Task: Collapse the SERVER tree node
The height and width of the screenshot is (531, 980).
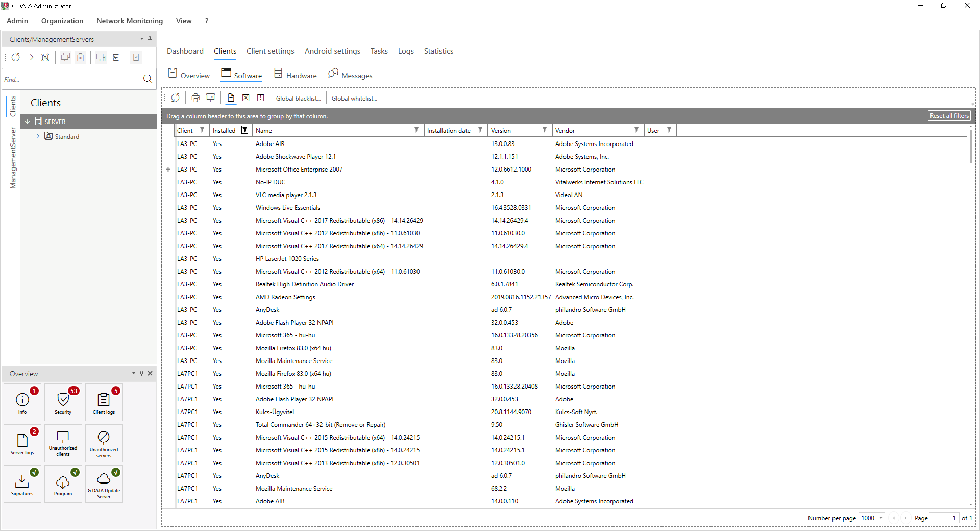Action: (x=28, y=122)
